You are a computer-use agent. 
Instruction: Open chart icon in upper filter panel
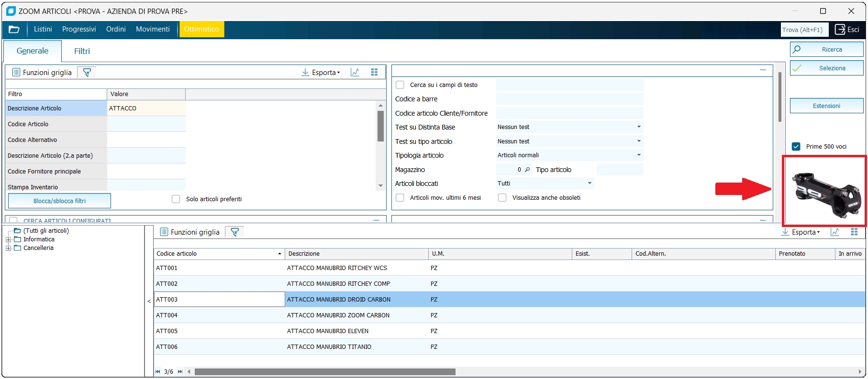(x=355, y=73)
